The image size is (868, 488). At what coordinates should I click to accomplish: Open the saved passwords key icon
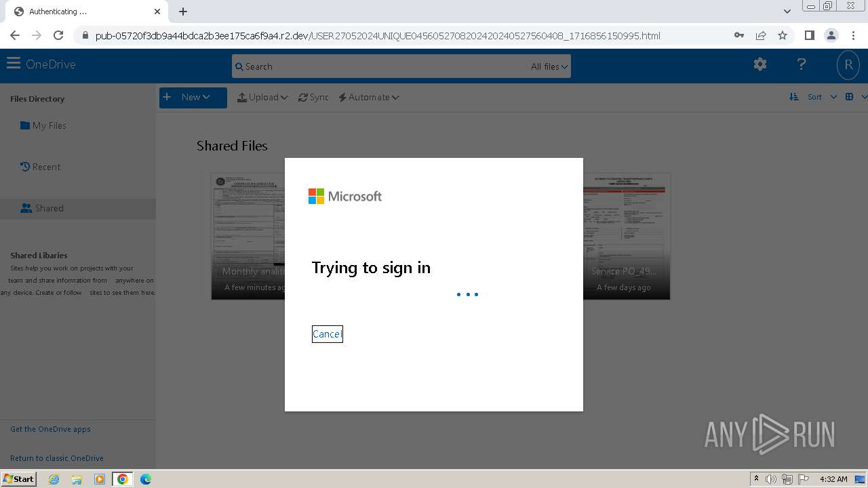(739, 35)
